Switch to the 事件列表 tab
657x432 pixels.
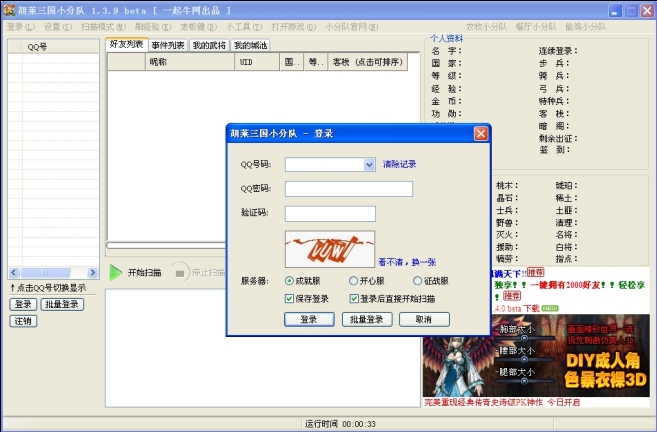pyautogui.click(x=168, y=45)
